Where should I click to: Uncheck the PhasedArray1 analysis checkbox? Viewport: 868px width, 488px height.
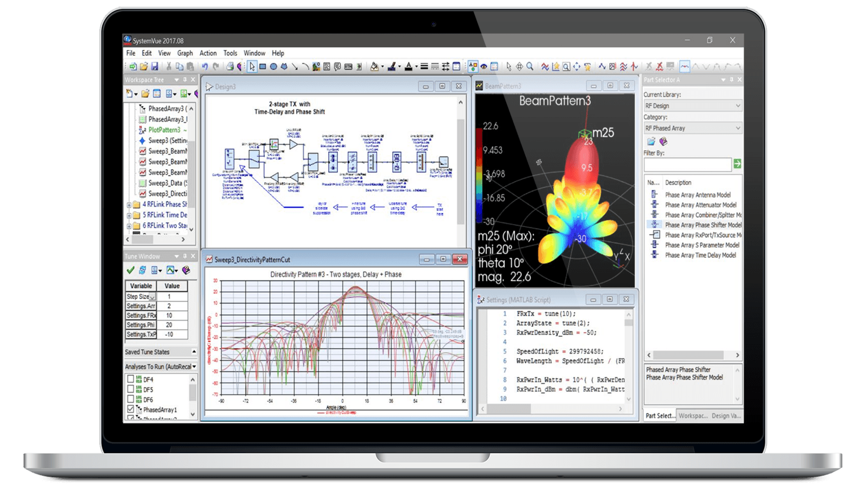[131, 409]
